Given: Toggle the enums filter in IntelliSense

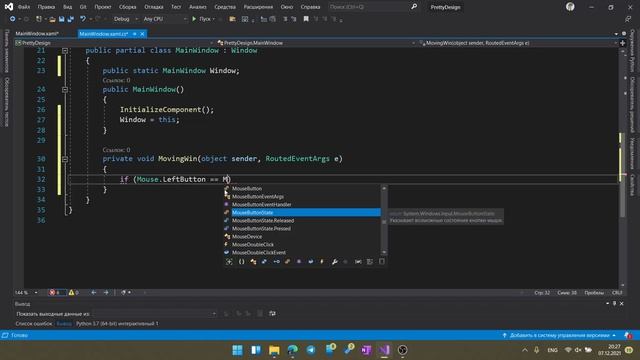Looking at the screenshot, I should pyautogui.click(x=287, y=262).
